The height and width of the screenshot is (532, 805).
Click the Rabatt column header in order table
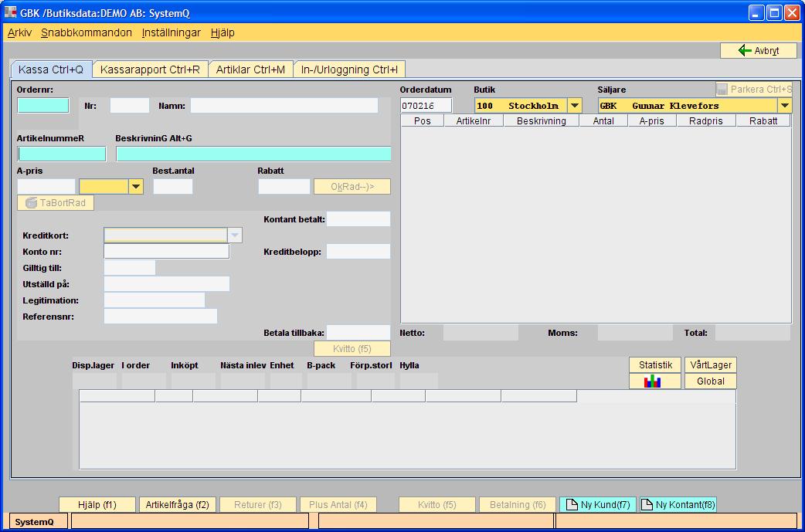pyautogui.click(x=763, y=121)
